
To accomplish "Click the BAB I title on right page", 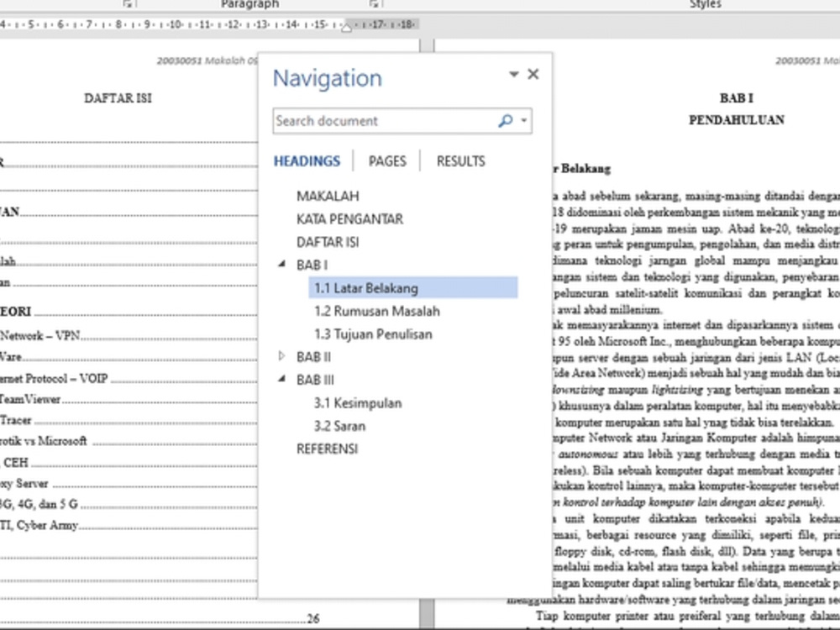I will 736,98.
